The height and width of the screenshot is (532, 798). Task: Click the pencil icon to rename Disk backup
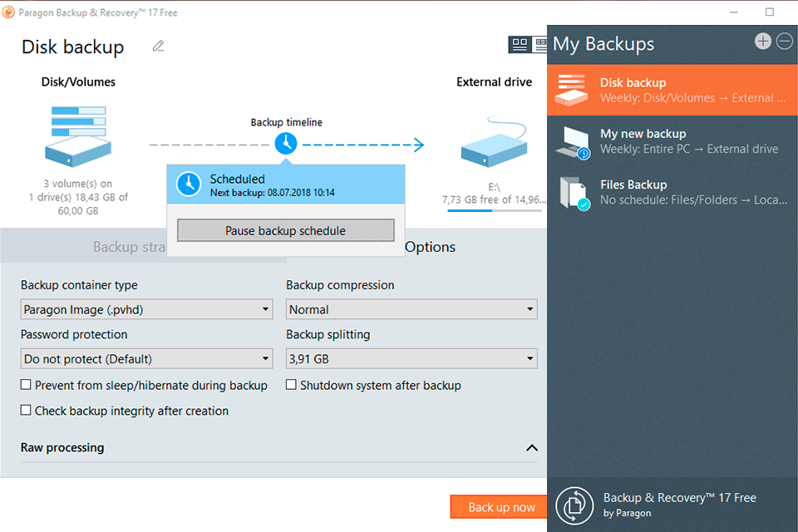tap(158, 47)
